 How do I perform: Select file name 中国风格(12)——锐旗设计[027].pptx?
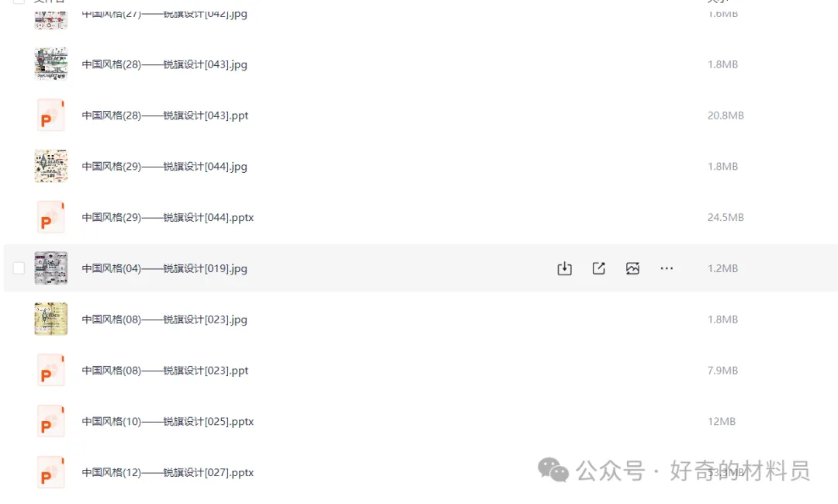point(168,472)
